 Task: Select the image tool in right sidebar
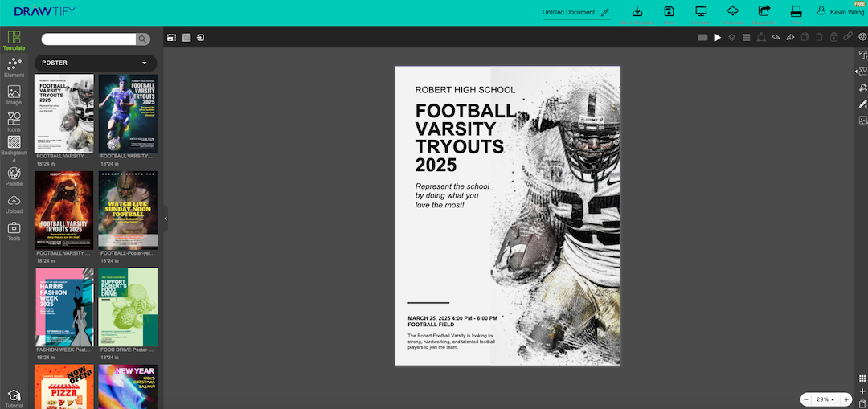coord(862,120)
